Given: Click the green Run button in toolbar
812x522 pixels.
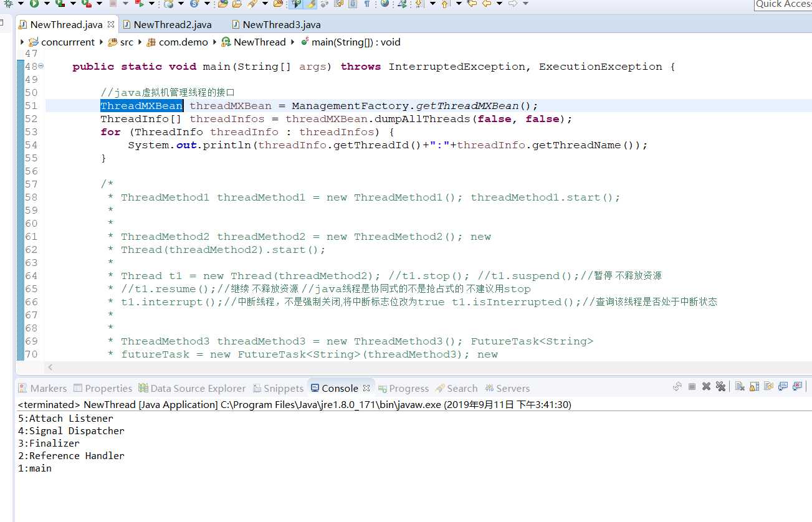Looking at the screenshot, I should [x=34, y=4].
